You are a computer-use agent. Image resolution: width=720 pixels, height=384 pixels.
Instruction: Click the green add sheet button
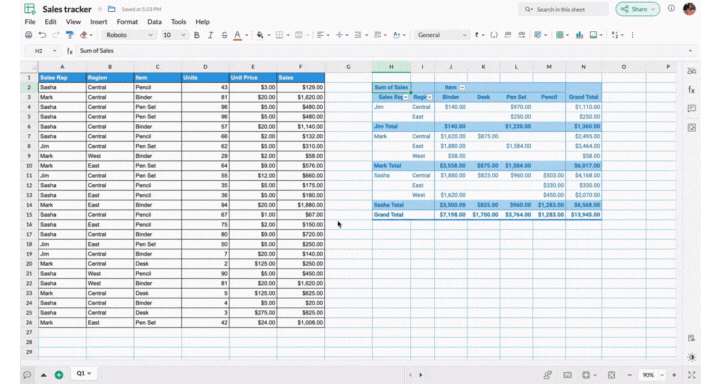[x=59, y=375]
